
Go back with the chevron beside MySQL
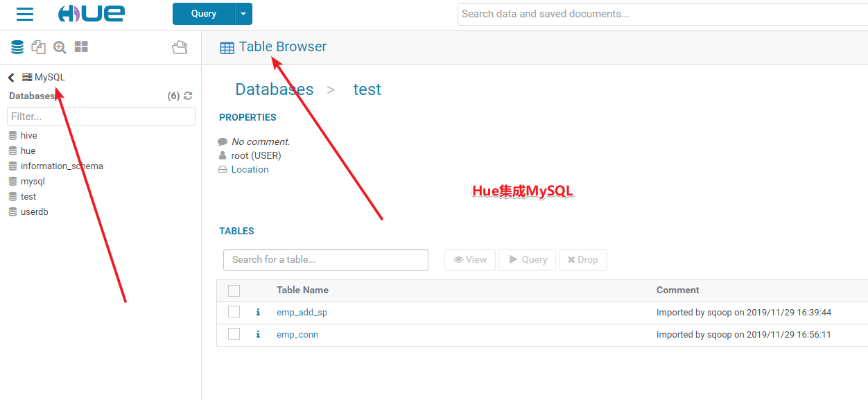click(x=11, y=78)
